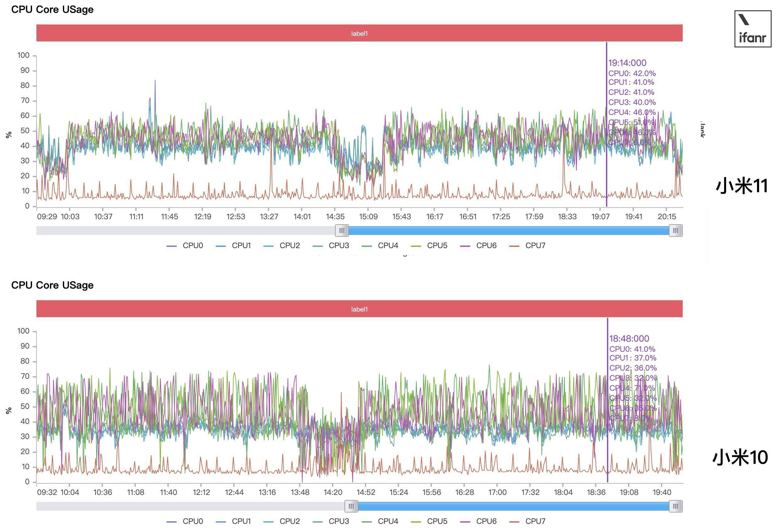782x532 pixels.
Task: Click the ifanr logo
Action: point(753,29)
